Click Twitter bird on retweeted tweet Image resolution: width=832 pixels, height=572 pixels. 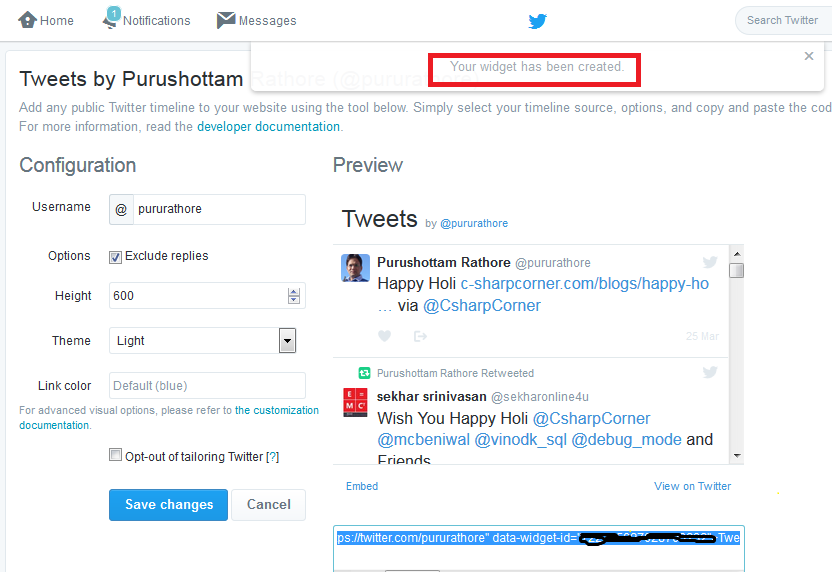click(709, 372)
